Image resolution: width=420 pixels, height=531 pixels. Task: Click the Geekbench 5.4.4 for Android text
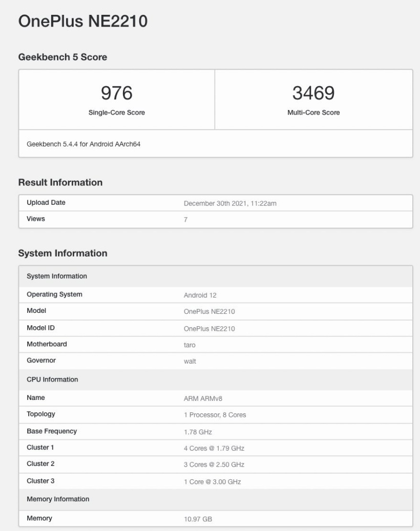click(85, 145)
